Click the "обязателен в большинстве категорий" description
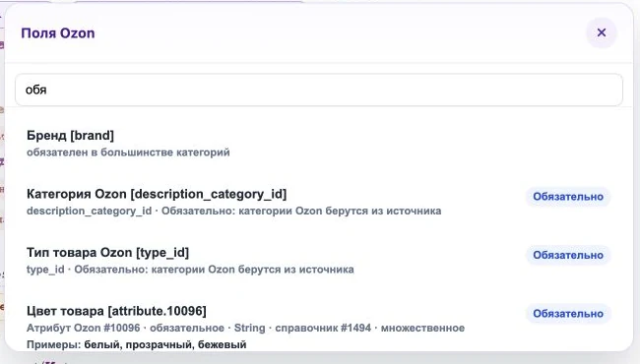This screenshot has height=364, width=640. click(128, 152)
